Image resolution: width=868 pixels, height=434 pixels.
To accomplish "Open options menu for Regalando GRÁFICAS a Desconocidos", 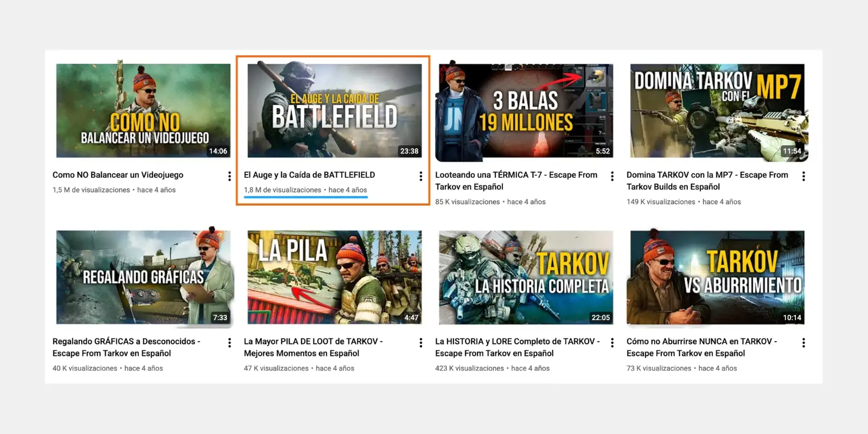I will (229, 343).
